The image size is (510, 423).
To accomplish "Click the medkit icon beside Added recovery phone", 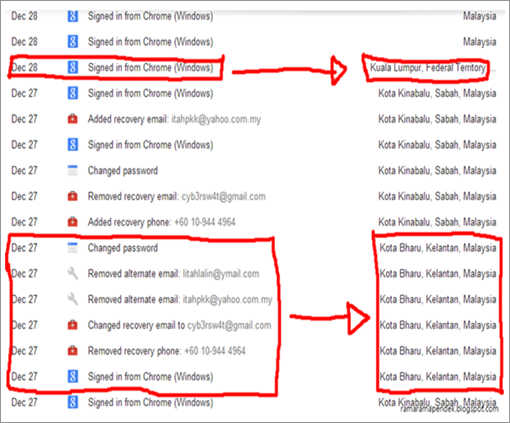I will (73, 222).
